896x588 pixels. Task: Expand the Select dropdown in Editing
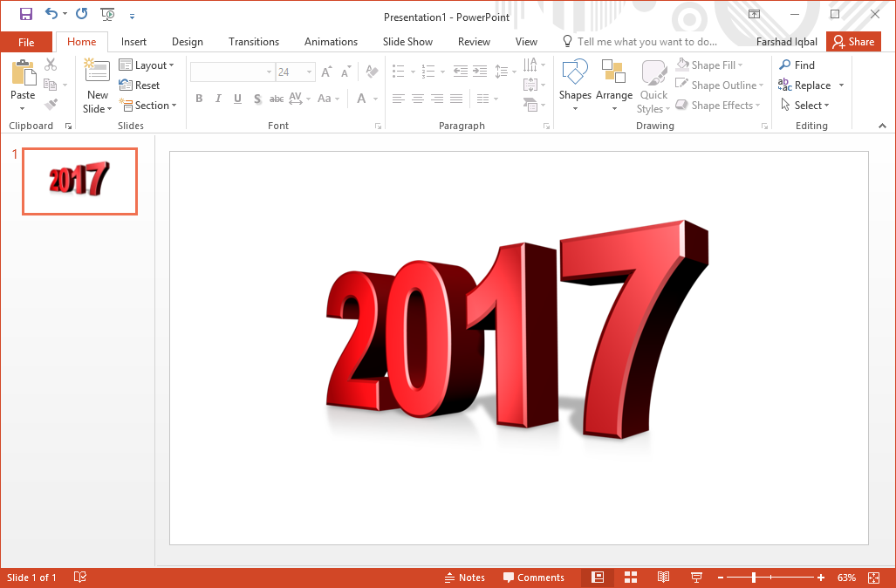pos(804,106)
